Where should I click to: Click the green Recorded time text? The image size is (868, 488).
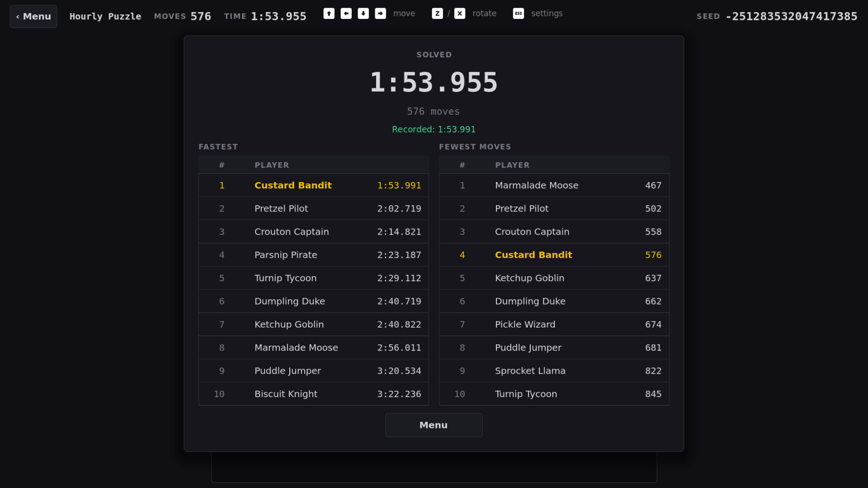click(x=434, y=130)
